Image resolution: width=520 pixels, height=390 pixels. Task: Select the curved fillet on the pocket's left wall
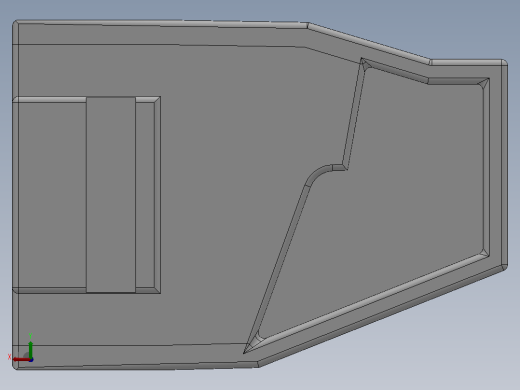click(x=317, y=173)
